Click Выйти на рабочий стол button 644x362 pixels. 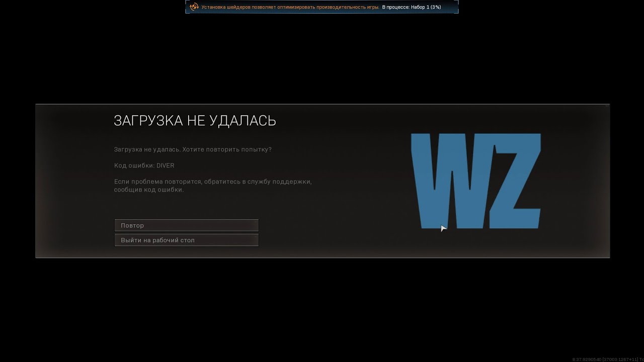pos(186,240)
